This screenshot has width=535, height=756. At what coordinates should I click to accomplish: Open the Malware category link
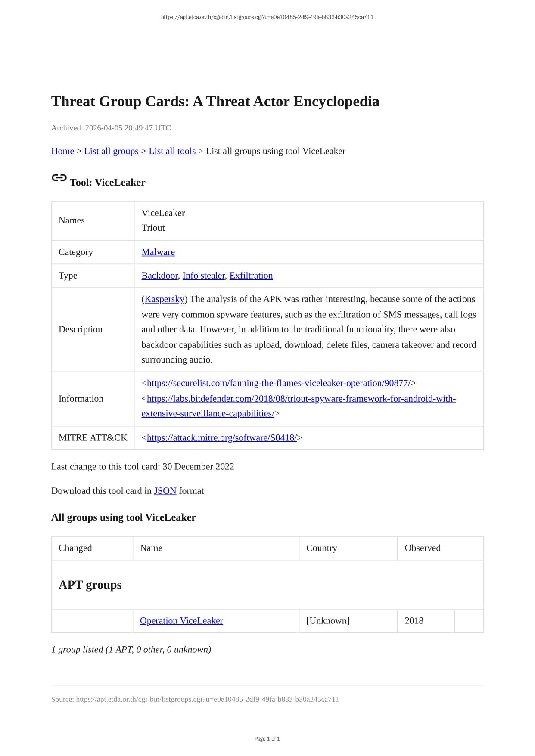pos(158,252)
